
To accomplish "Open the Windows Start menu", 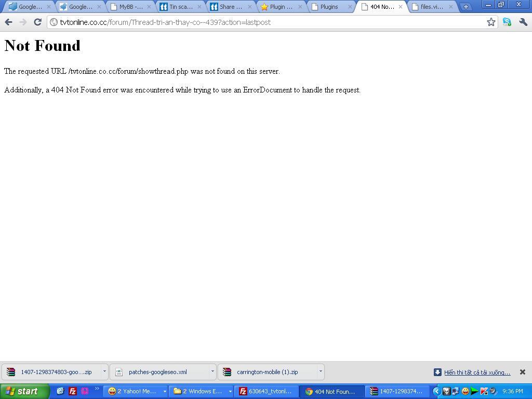I will (24, 391).
